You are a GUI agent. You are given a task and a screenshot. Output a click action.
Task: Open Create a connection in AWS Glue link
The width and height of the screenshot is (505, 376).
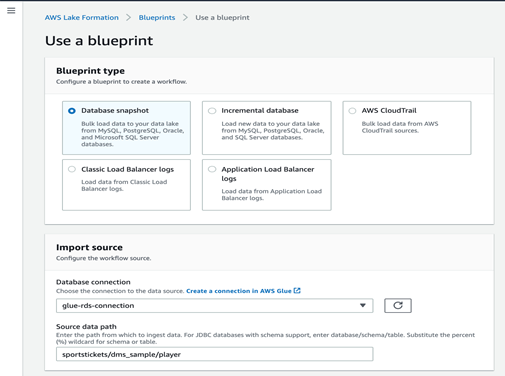point(239,291)
